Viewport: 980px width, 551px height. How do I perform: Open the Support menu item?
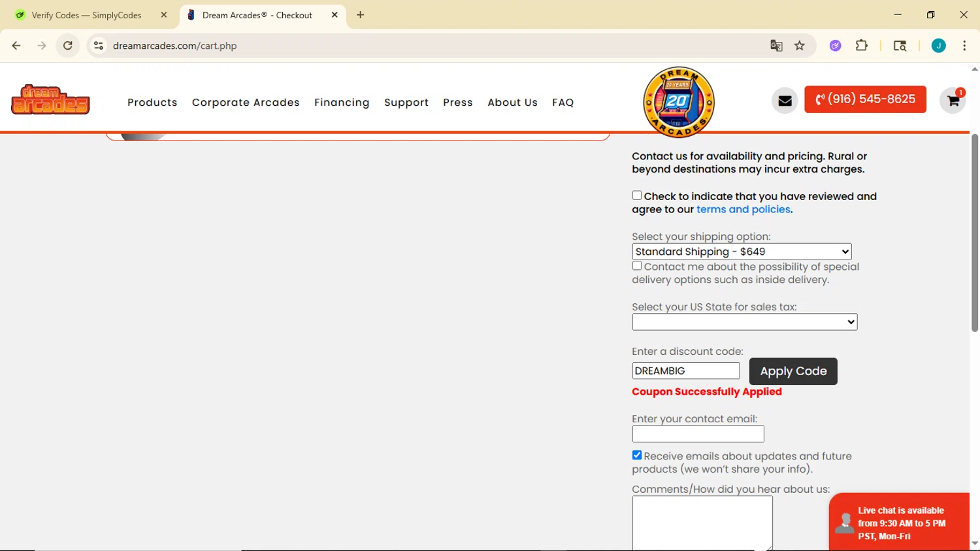[406, 103]
